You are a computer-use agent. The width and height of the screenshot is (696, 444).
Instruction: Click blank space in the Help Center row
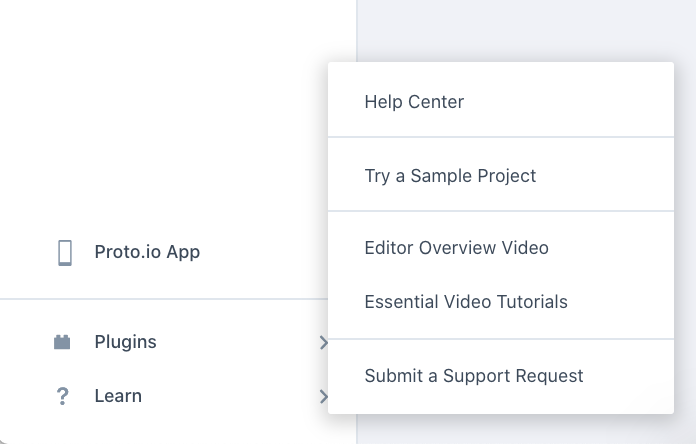(568, 102)
